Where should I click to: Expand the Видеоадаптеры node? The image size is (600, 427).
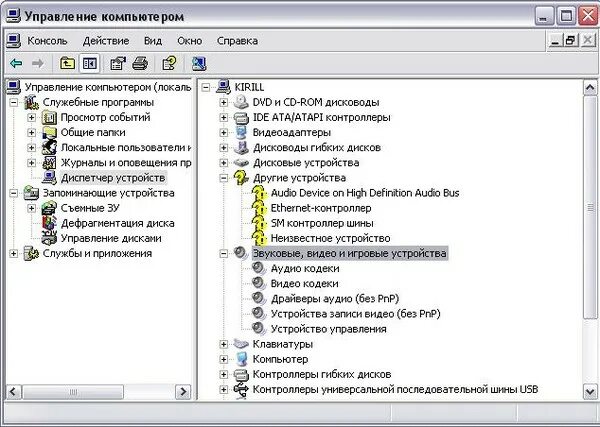pos(224,133)
